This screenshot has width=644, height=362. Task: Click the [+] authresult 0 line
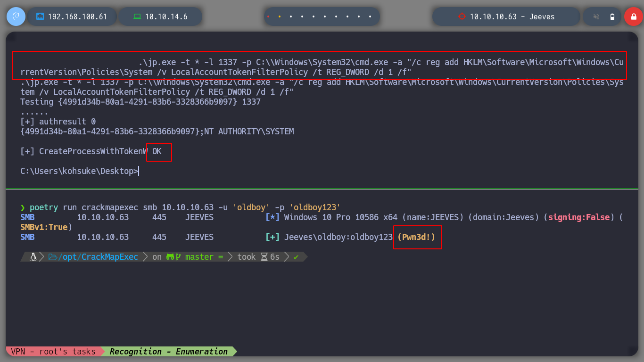point(58,122)
